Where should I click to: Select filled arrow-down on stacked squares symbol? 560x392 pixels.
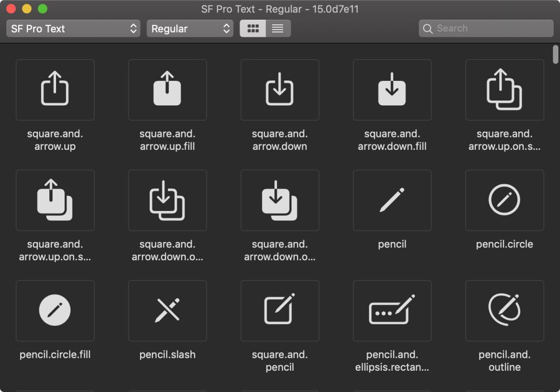pos(279,200)
